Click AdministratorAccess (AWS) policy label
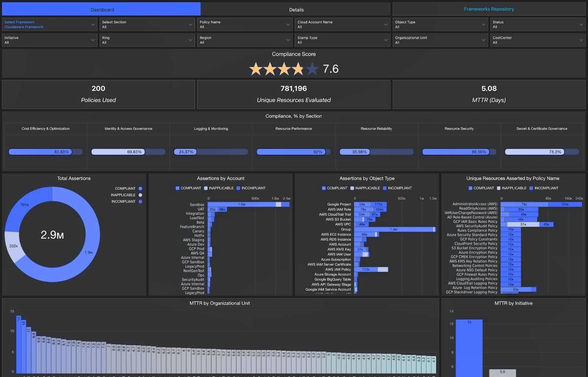 click(475, 204)
